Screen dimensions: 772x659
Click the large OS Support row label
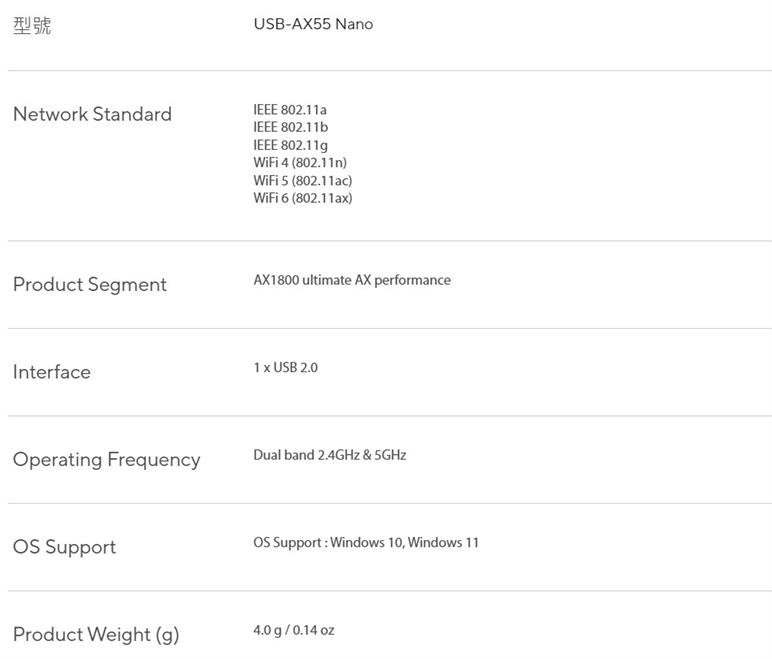click(x=65, y=547)
